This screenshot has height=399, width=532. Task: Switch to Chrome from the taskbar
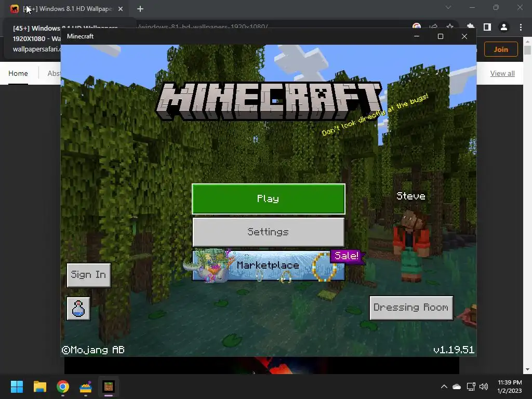(63, 387)
